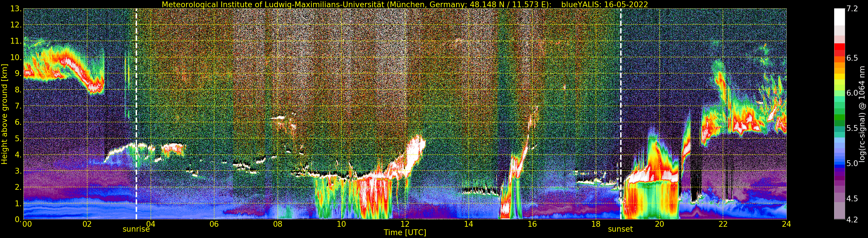The height and width of the screenshot is (238, 868).
Task: Click the "Height above ground [km]" axis label
Action: (x=4, y=114)
